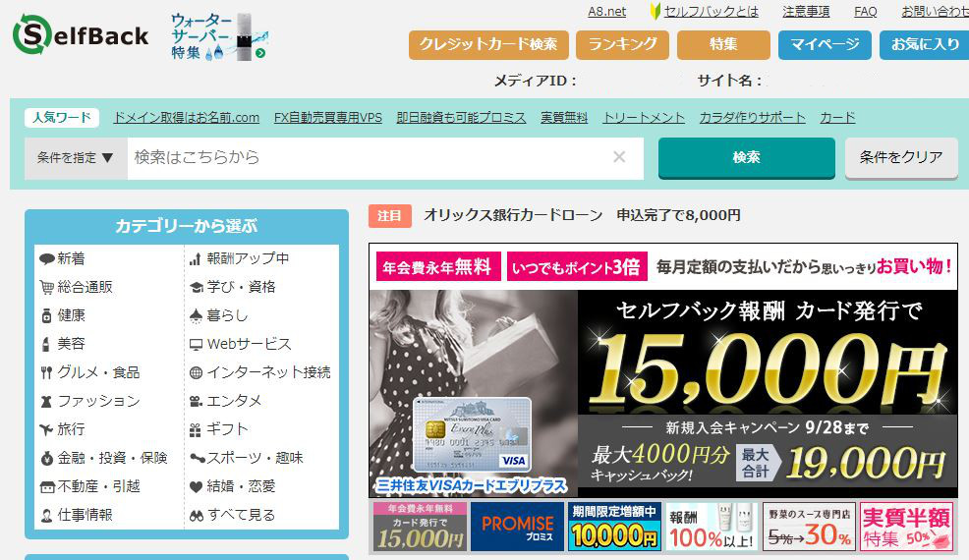Viewport: 969px width, 560px height.
Task: Open the セルフバックとは link
Action: click(711, 12)
